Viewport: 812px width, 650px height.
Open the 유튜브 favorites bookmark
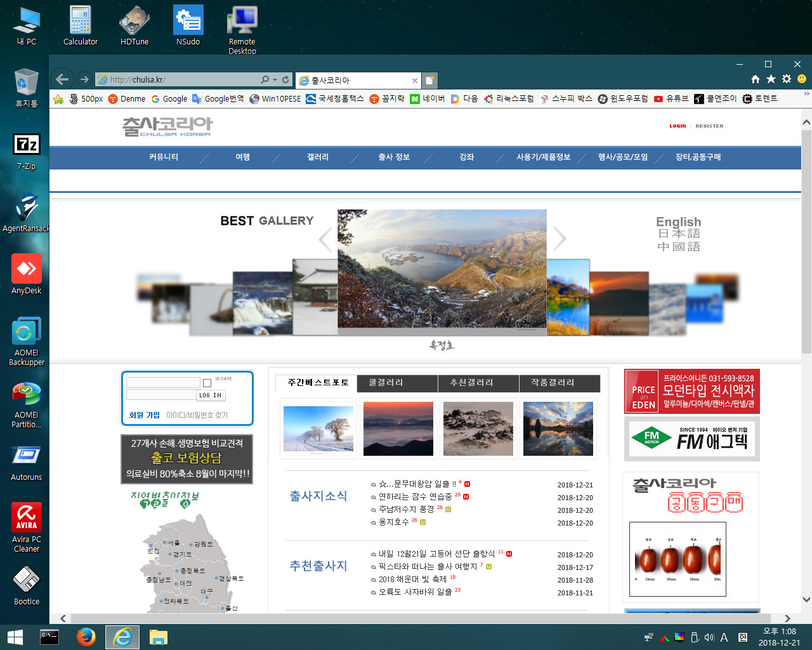point(671,99)
